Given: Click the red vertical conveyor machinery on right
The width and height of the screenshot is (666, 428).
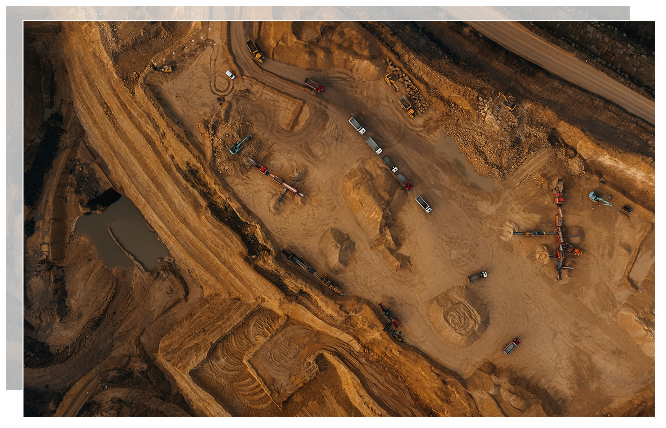Looking at the screenshot, I should (560, 225).
